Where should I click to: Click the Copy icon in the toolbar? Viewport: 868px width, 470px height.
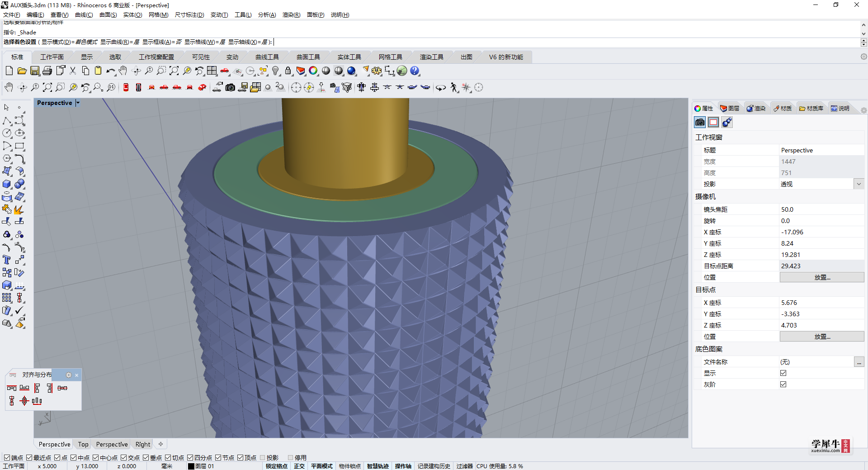(85, 71)
